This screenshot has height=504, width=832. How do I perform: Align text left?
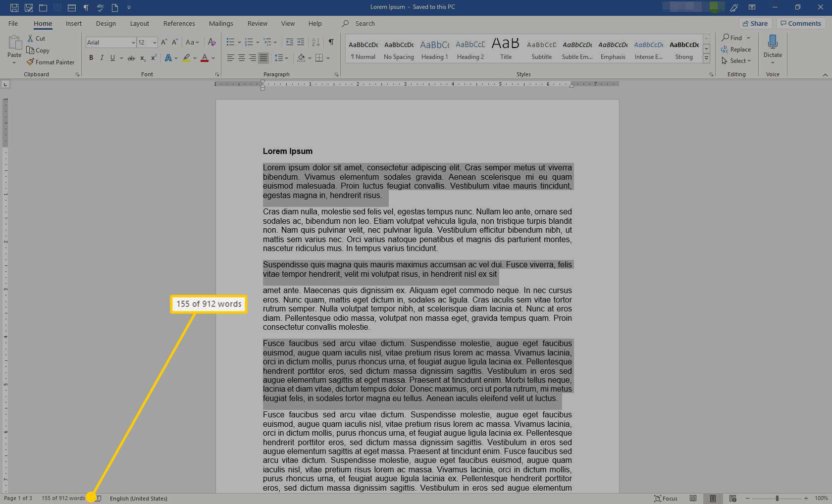[x=231, y=58]
